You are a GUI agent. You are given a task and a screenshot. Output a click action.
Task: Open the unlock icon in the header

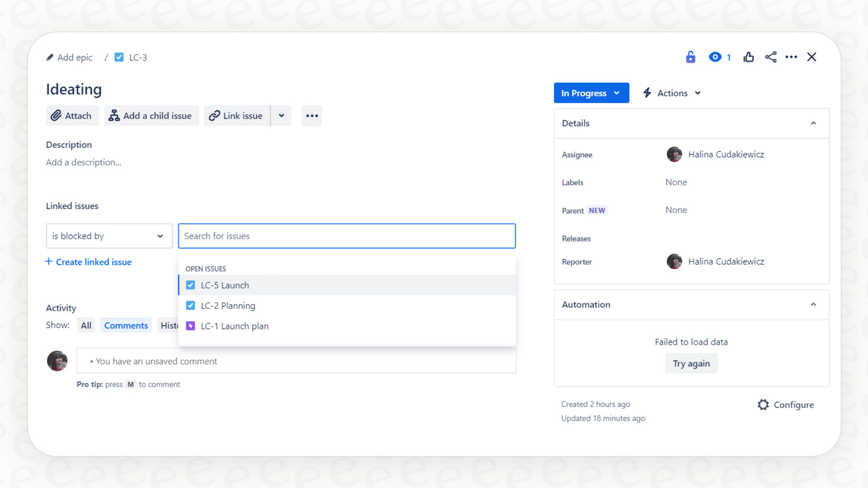coord(690,57)
